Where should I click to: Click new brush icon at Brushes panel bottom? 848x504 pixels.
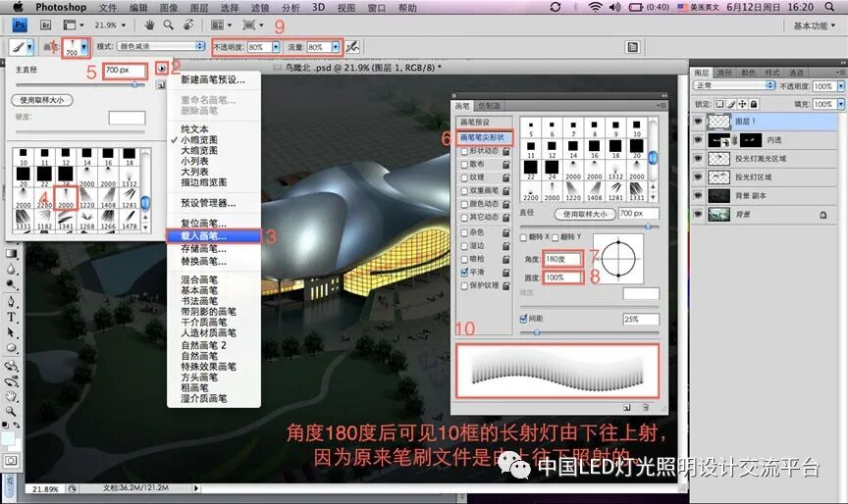(x=627, y=407)
